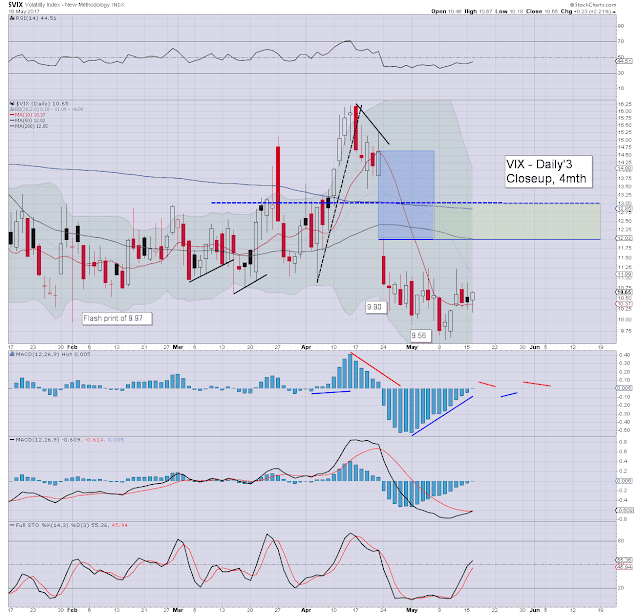Click the 'Mar' label on the bottom date axis
Screen dimensions: 640x614
point(178,610)
